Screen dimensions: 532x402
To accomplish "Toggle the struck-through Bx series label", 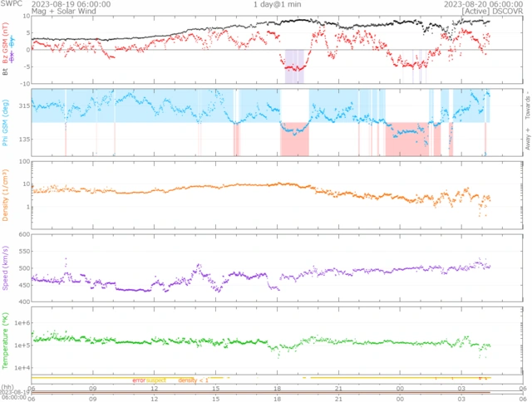I will pyautogui.click(x=12, y=57).
